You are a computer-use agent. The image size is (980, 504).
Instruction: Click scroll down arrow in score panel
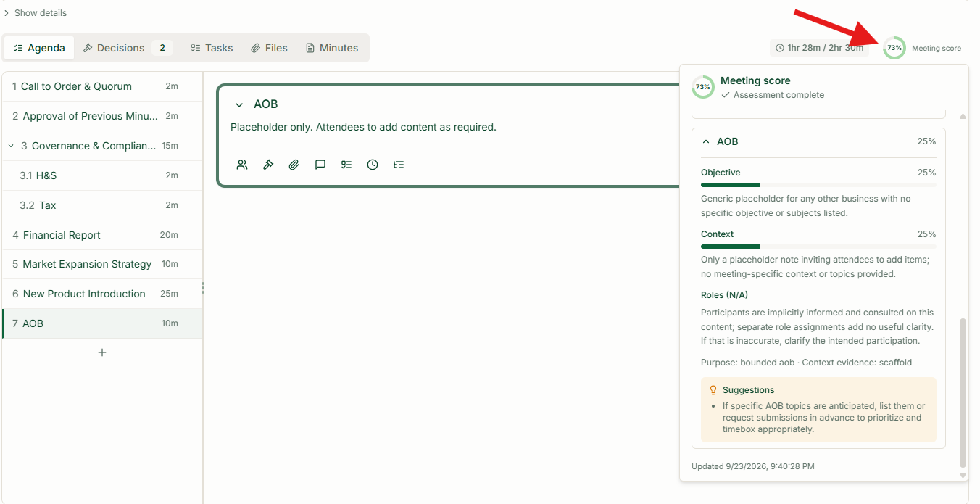[x=963, y=475]
